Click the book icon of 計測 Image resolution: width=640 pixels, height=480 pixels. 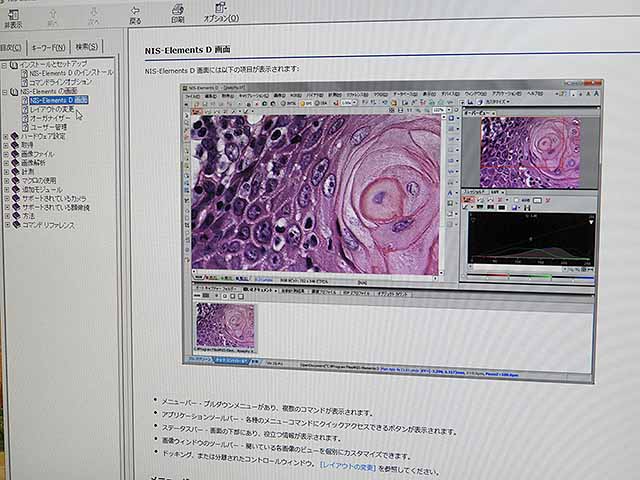point(16,171)
